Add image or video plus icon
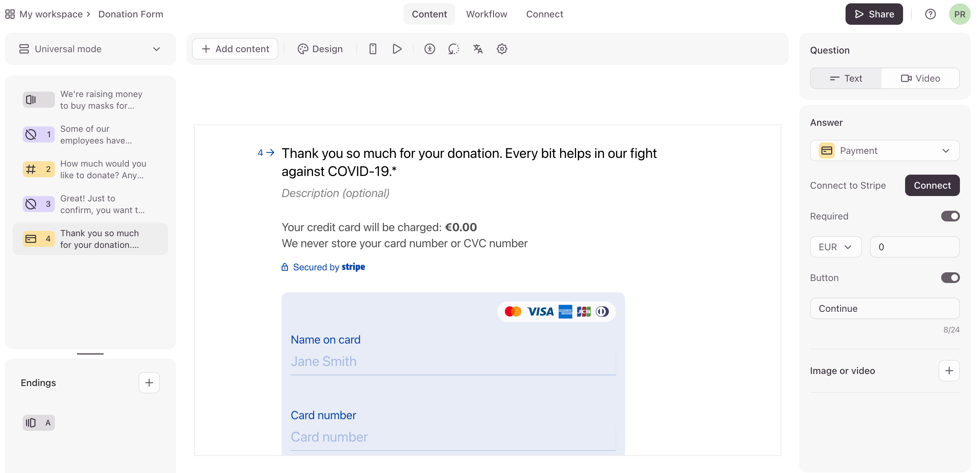Screen dimensions: 980x473 coord(949,370)
